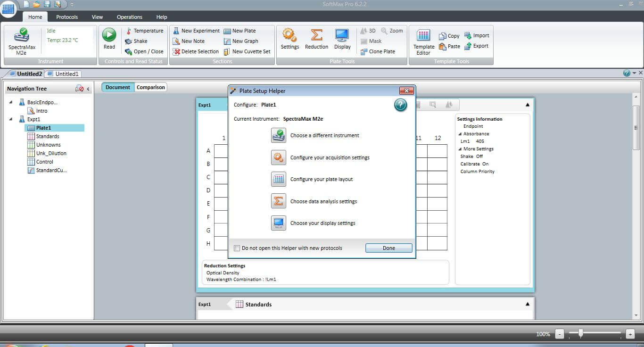The height and width of the screenshot is (347, 644).
Task: Collapse the Expt1 tree node
Action: [x=11, y=119]
